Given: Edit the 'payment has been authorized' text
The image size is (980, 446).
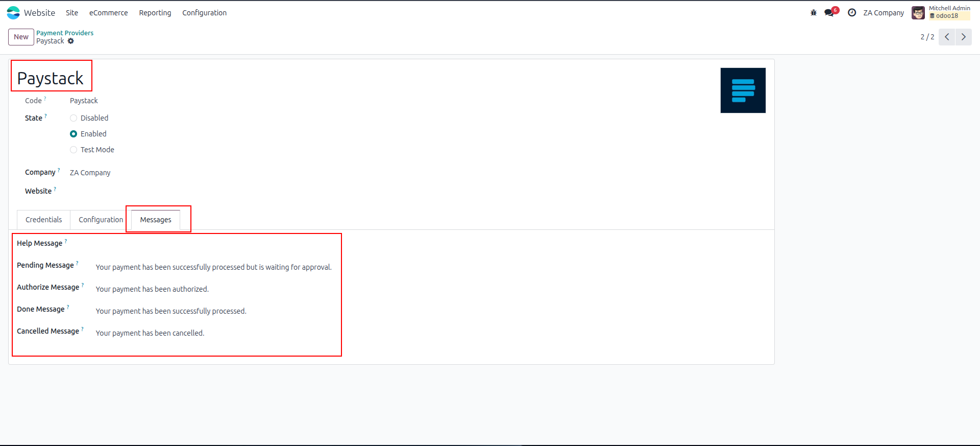Looking at the screenshot, I should click(x=152, y=289).
